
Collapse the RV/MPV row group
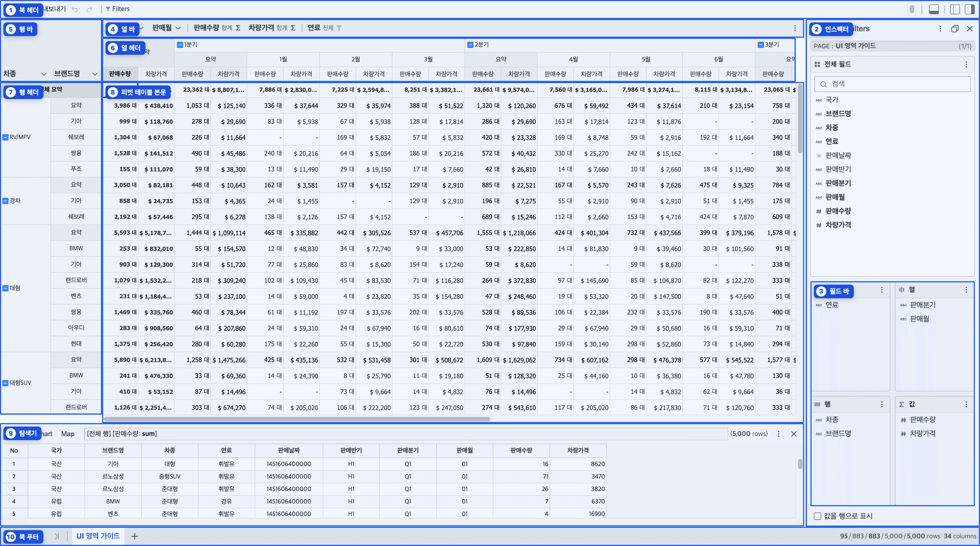[x=5, y=137]
